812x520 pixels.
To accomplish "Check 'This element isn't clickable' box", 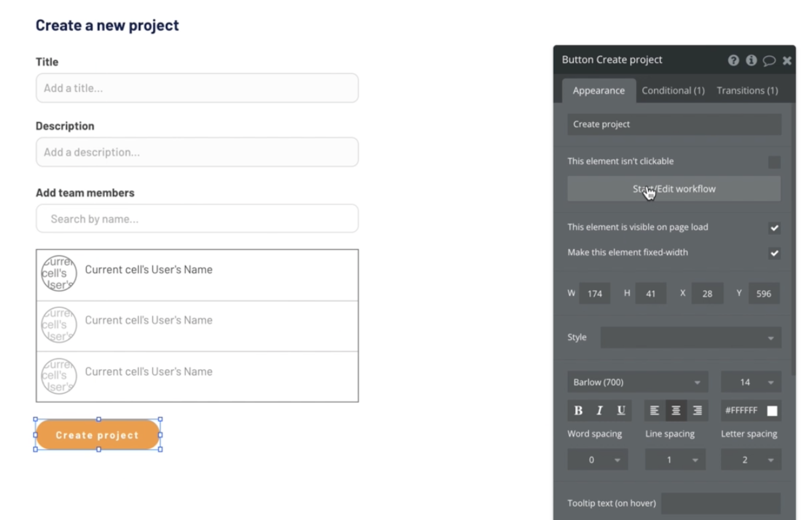I will coord(774,162).
